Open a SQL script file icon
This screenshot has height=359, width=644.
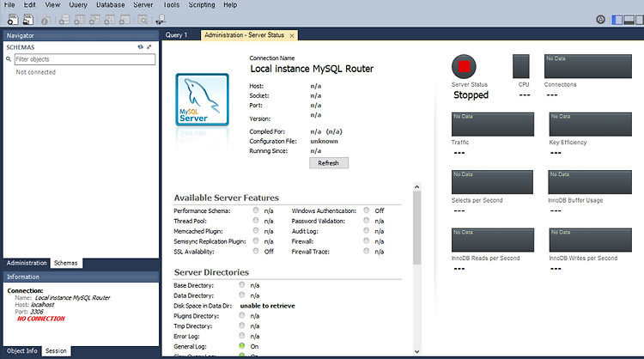[x=28, y=19]
